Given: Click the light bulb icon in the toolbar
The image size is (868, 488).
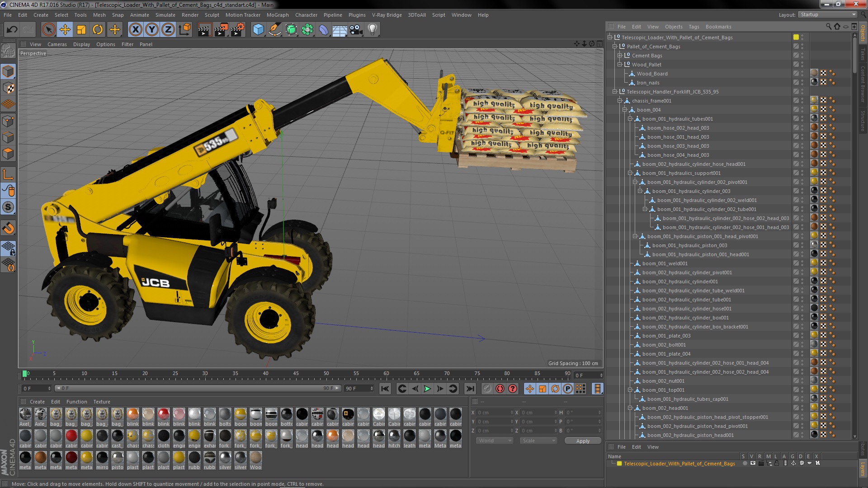Looking at the screenshot, I should click(372, 30).
